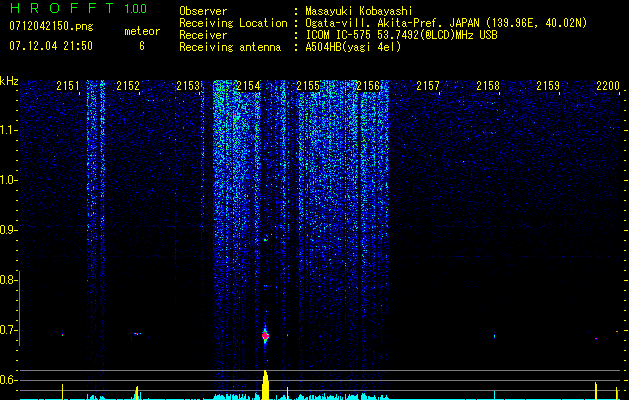The image size is (629, 400).
Task: Click the 2157 time marker
Action: 428,86
